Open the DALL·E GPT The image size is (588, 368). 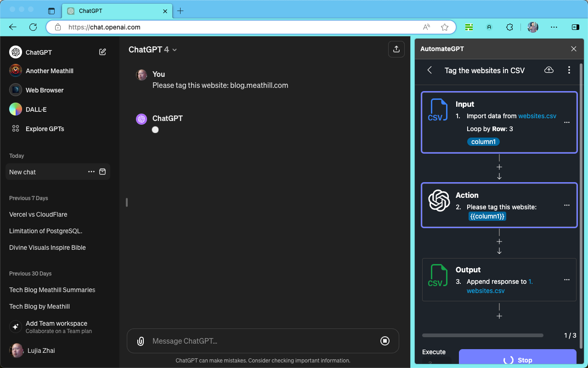[x=36, y=109]
